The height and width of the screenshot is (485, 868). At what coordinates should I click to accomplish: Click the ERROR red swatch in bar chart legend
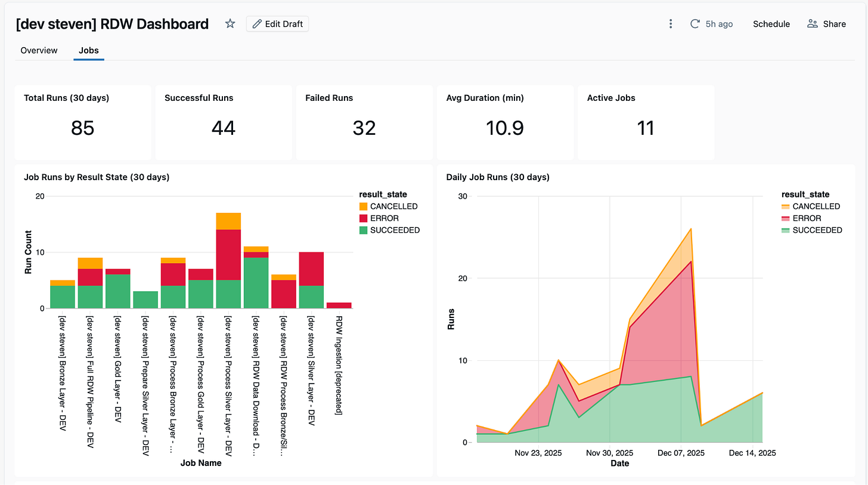(363, 218)
